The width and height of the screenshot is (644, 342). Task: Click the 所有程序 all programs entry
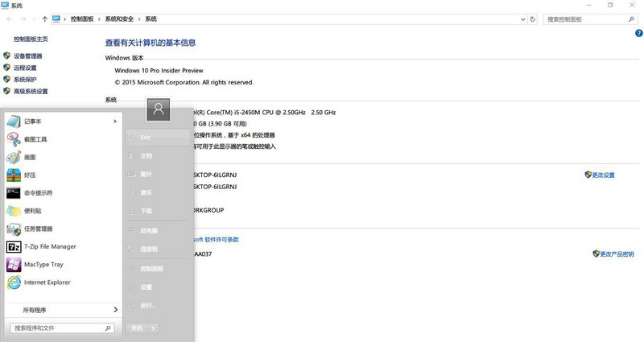point(62,310)
